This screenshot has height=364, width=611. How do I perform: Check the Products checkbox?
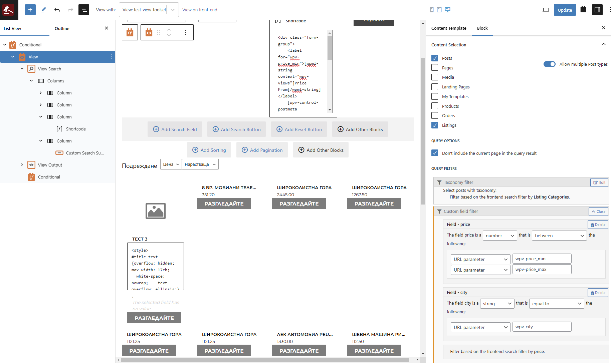435,106
